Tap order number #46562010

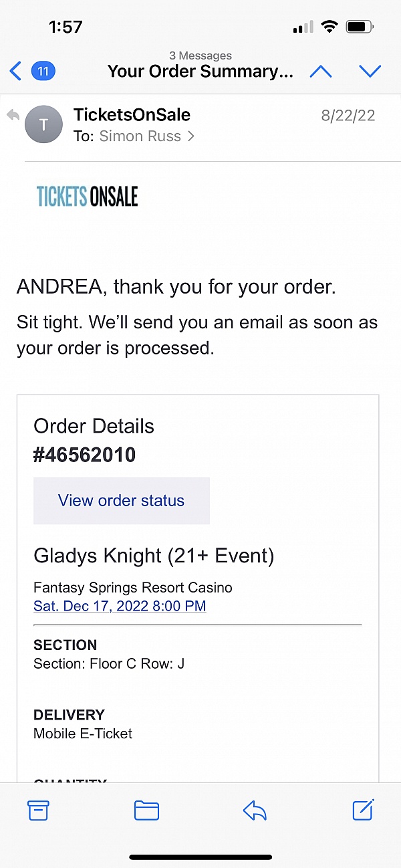(x=84, y=455)
